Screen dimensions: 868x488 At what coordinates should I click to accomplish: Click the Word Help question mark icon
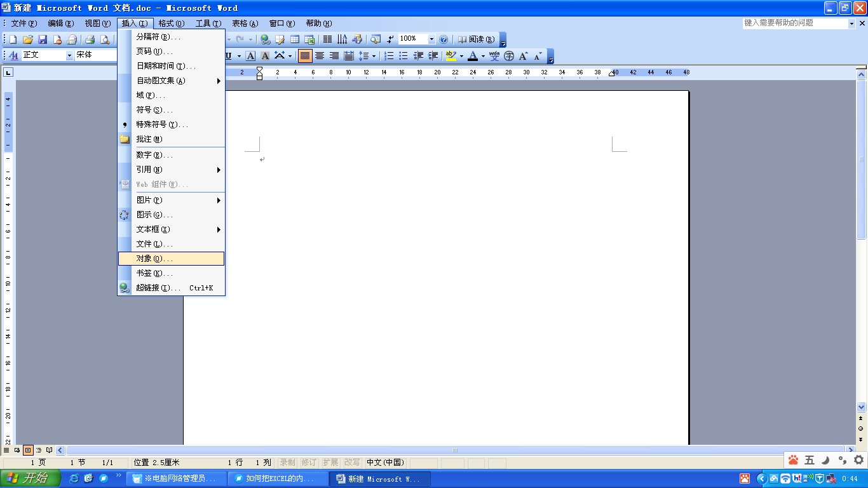[444, 39]
